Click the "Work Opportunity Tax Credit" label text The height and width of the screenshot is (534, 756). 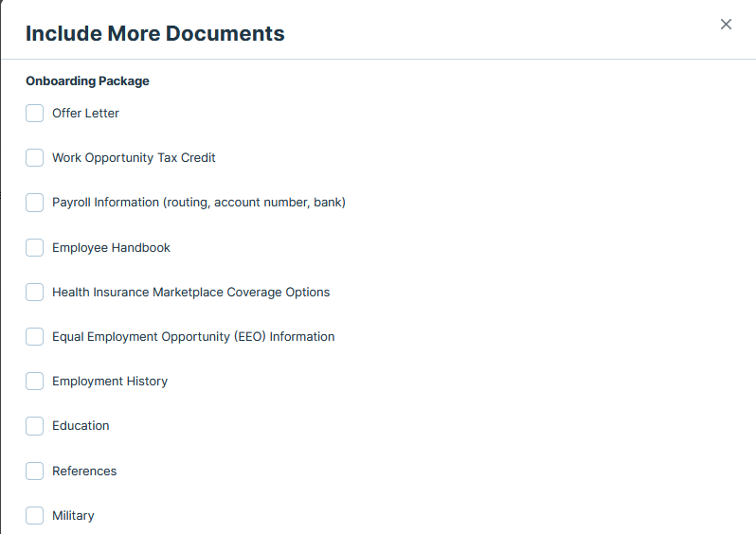coord(134,158)
